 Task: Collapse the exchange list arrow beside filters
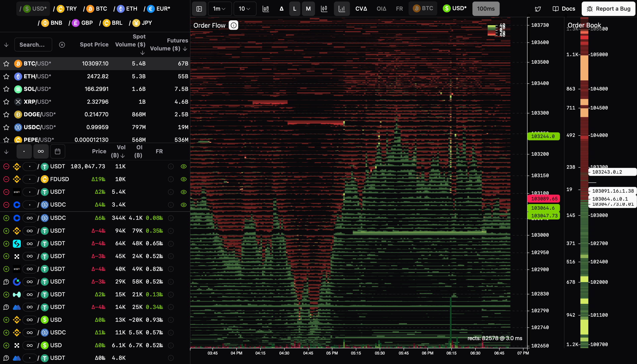coord(6,152)
